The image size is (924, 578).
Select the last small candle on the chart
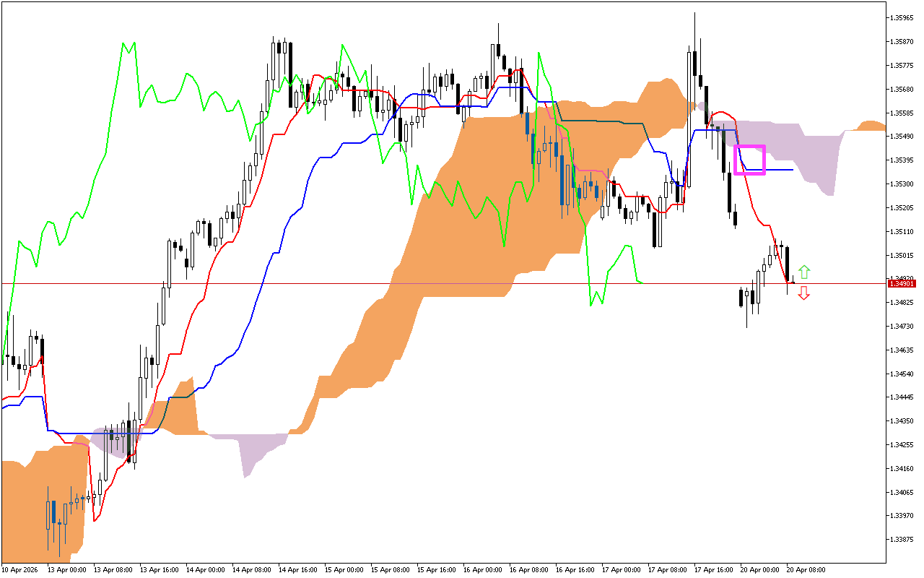click(x=792, y=282)
